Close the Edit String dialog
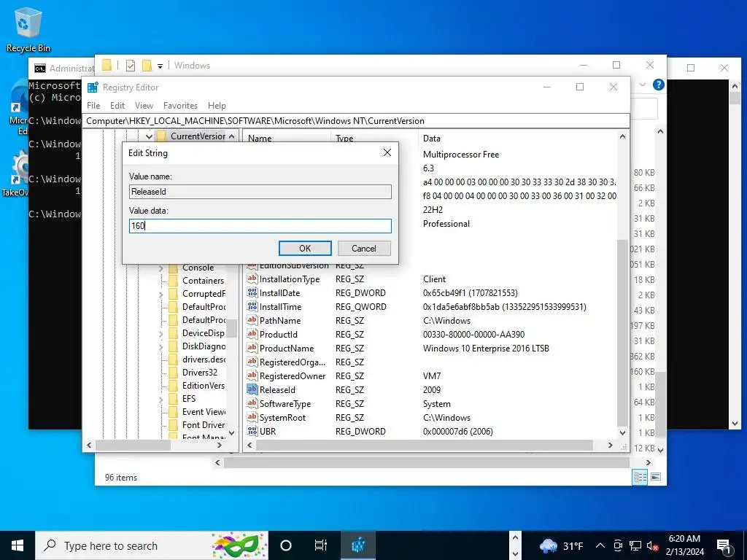 coord(387,152)
